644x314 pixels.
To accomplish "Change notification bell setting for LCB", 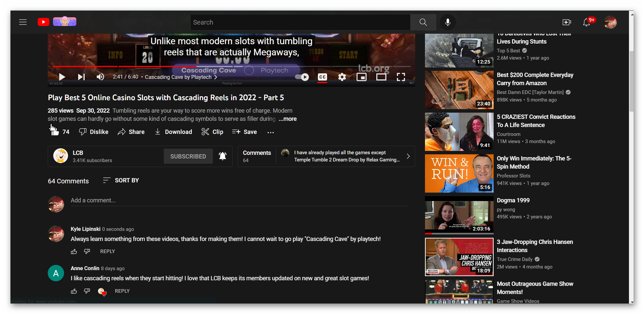I will click(x=223, y=156).
